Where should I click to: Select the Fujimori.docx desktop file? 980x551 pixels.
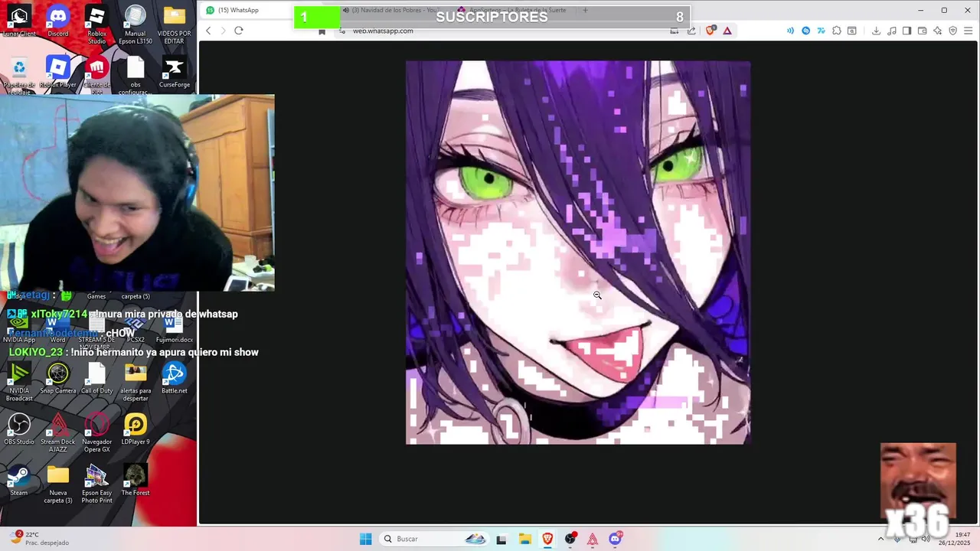click(x=174, y=328)
